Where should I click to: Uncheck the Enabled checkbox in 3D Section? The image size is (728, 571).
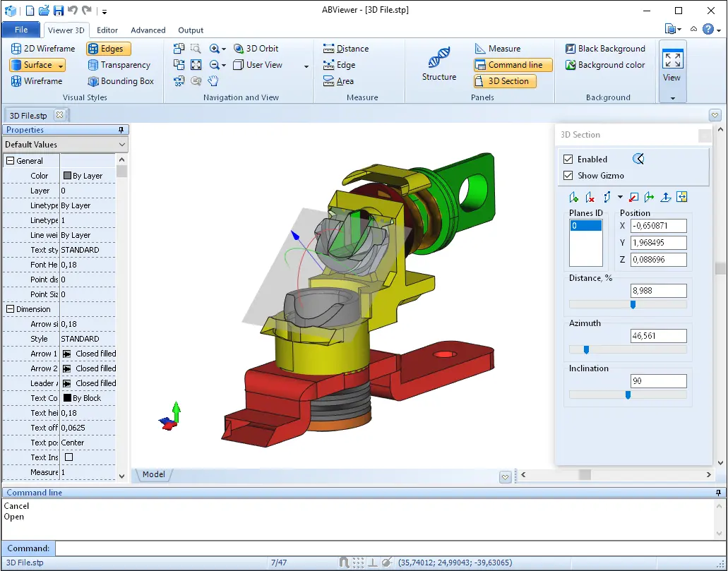pos(568,160)
